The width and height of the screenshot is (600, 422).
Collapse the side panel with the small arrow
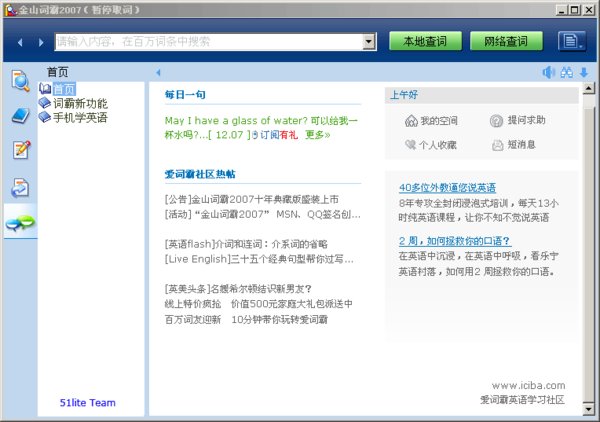[x=158, y=72]
